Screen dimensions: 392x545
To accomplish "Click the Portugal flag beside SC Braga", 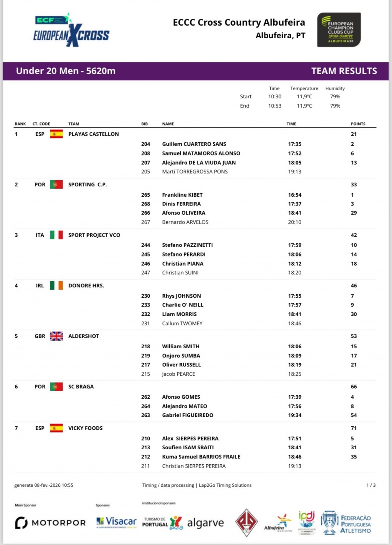I will click(x=56, y=387).
